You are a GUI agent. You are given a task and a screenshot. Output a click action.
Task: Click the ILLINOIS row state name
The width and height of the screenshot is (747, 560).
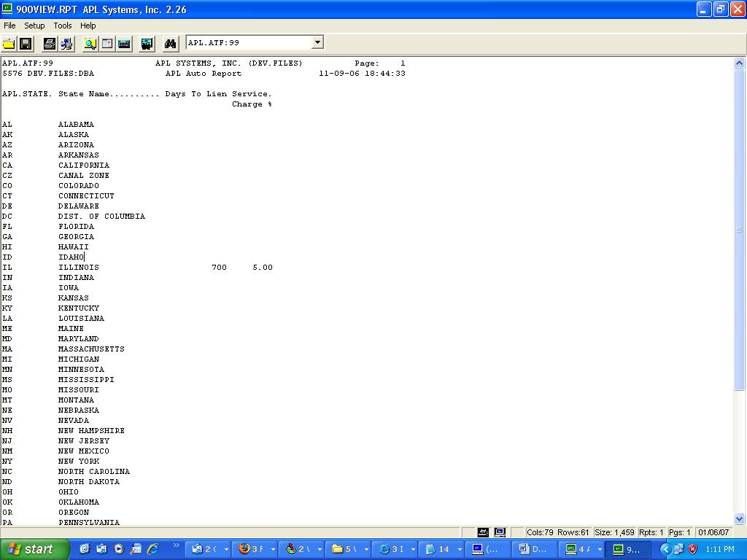(x=79, y=268)
